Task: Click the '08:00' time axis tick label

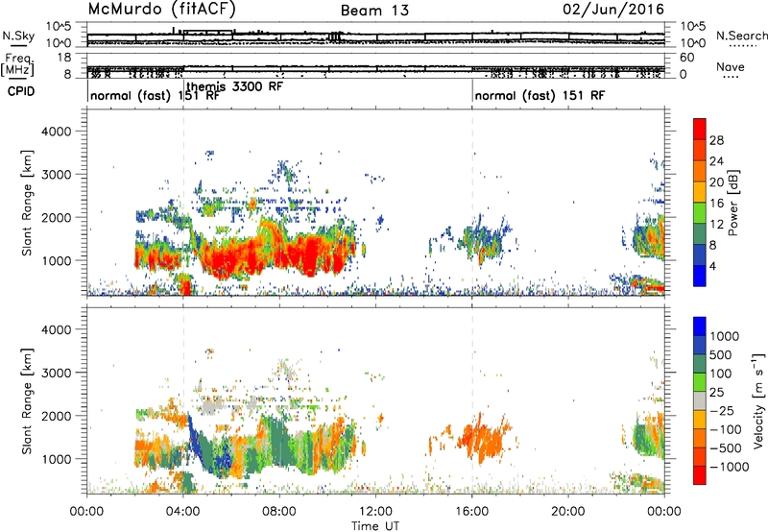Action: pos(279,512)
